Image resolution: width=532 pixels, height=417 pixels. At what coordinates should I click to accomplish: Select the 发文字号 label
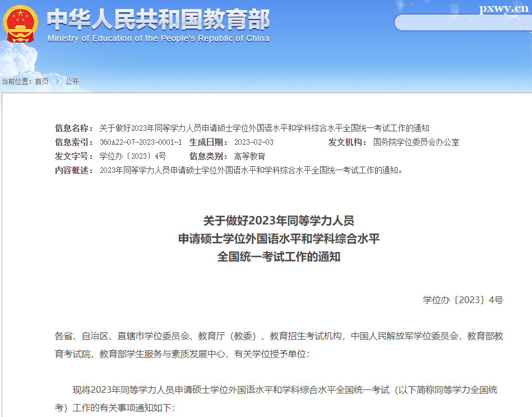(x=74, y=156)
